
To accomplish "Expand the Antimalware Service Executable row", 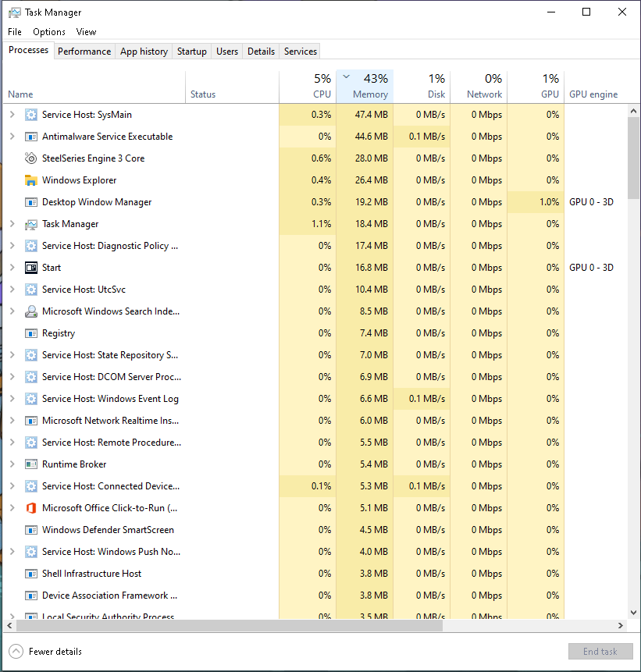I will (12, 137).
